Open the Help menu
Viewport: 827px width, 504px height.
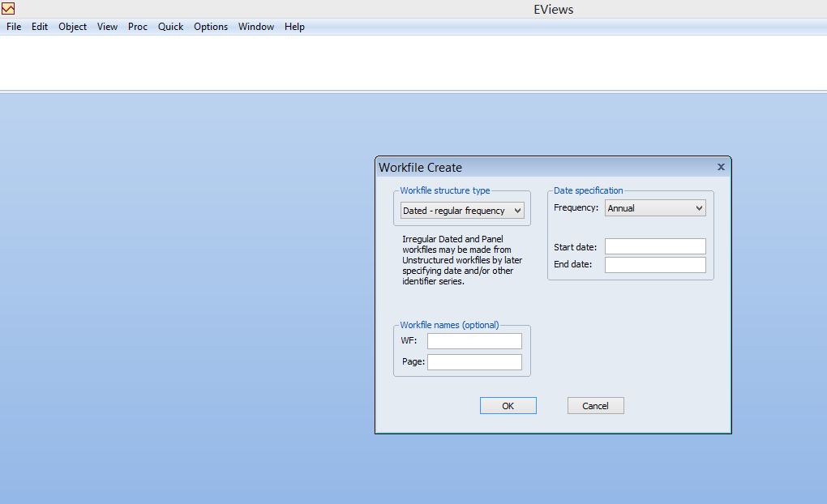point(294,27)
